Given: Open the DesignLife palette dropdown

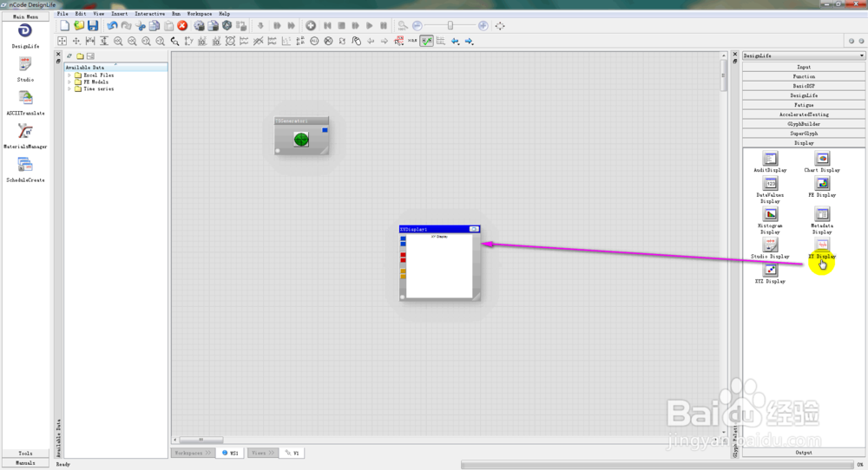Looking at the screenshot, I should [803, 55].
